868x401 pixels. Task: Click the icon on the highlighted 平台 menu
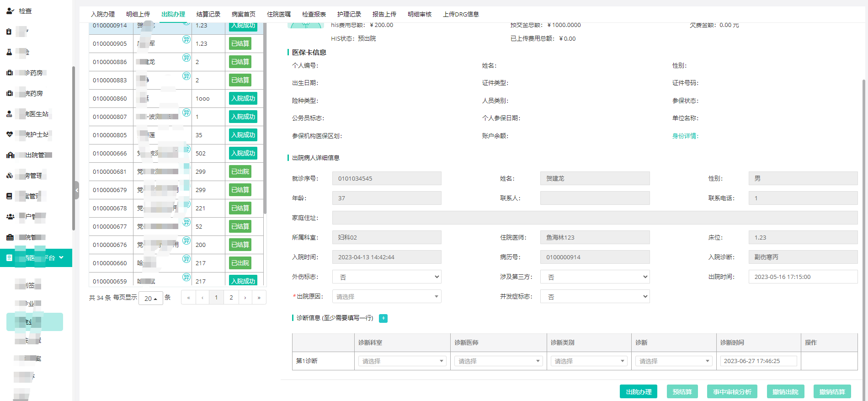(9, 258)
